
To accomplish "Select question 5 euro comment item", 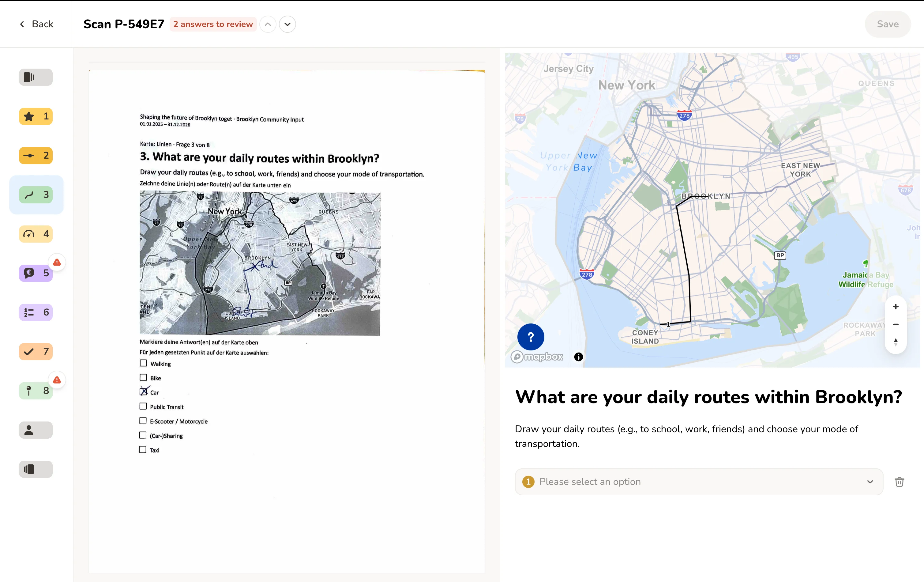I will click(x=36, y=273).
